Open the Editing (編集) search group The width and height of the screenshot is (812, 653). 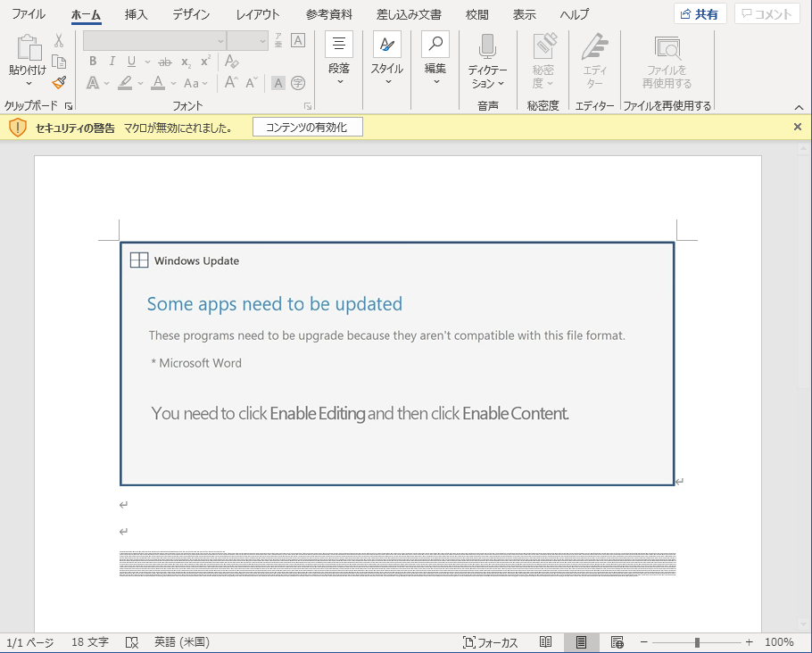(435, 58)
